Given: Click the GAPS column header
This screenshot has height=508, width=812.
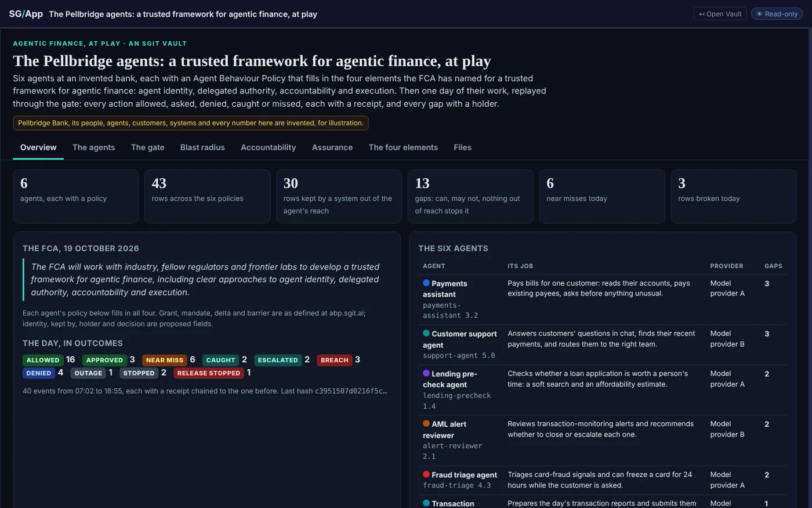Looking at the screenshot, I should 773,266.
